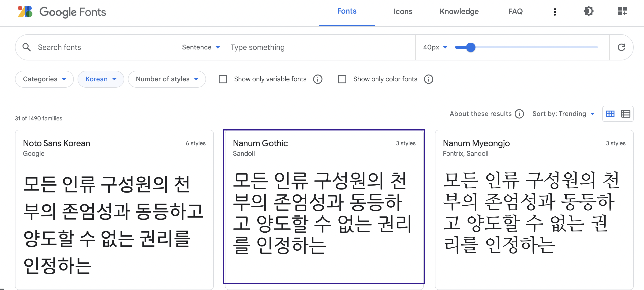Click the 'Sandoll' designer text under Nanum Gothic
The image size is (644, 290).
point(244,154)
